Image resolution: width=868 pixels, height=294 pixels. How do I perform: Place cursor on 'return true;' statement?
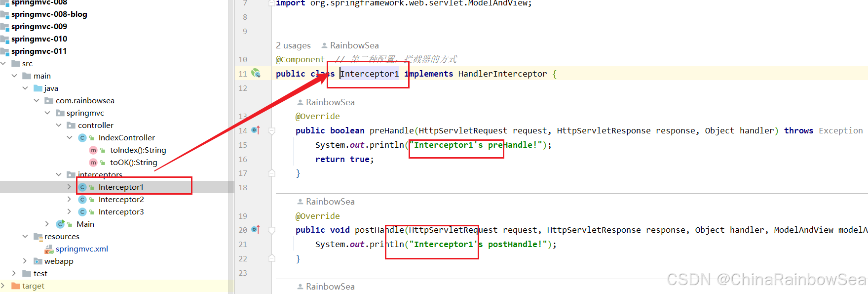click(344, 159)
